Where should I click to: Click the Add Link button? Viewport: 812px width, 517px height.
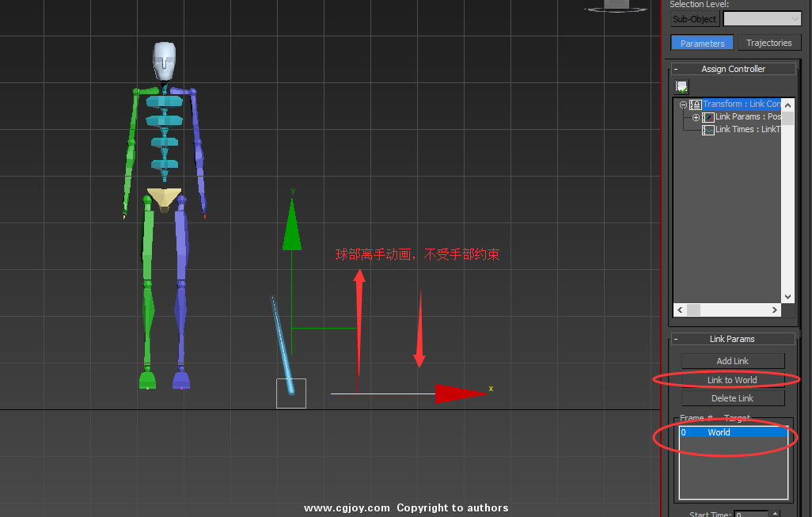[x=733, y=361]
